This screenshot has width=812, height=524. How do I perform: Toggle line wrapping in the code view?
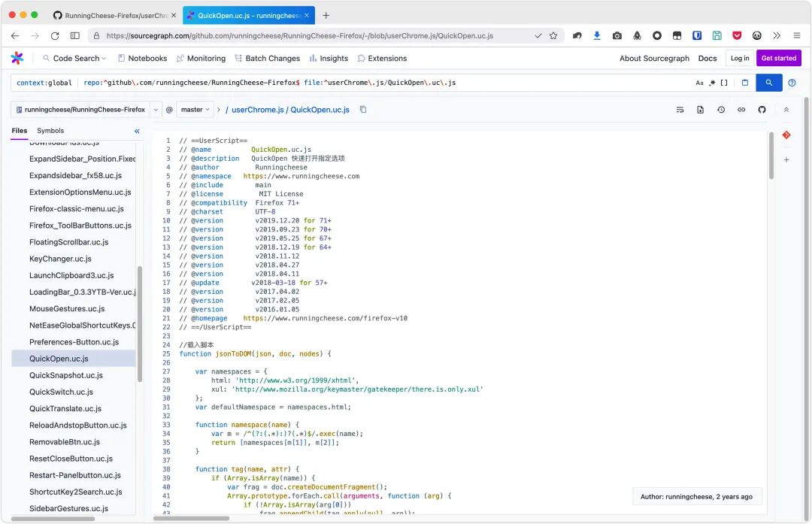pyautogui.click(x=680, y=110)
